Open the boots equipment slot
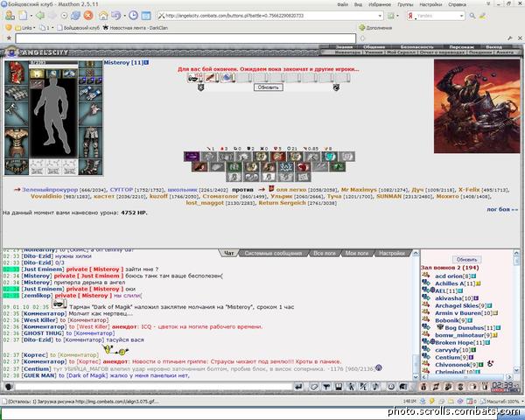525x420 pixels. pos(90,166)
